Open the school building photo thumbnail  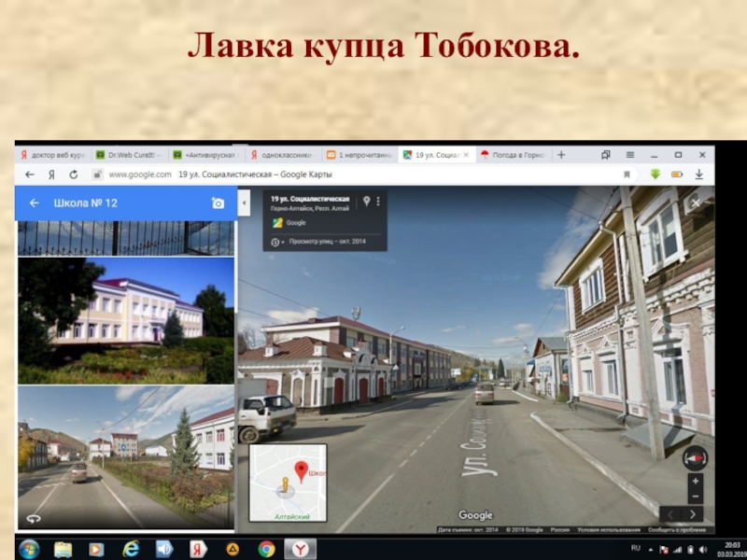pos(126,321)
